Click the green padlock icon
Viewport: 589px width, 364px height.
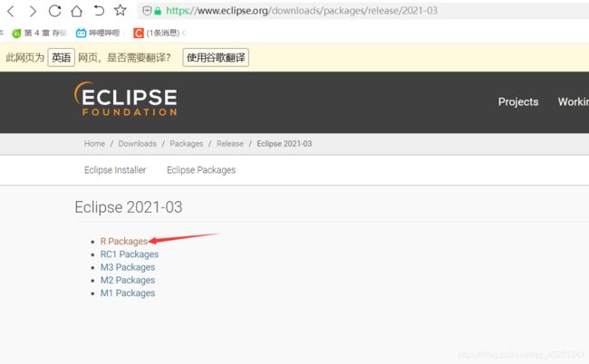(x=158, y=11)
